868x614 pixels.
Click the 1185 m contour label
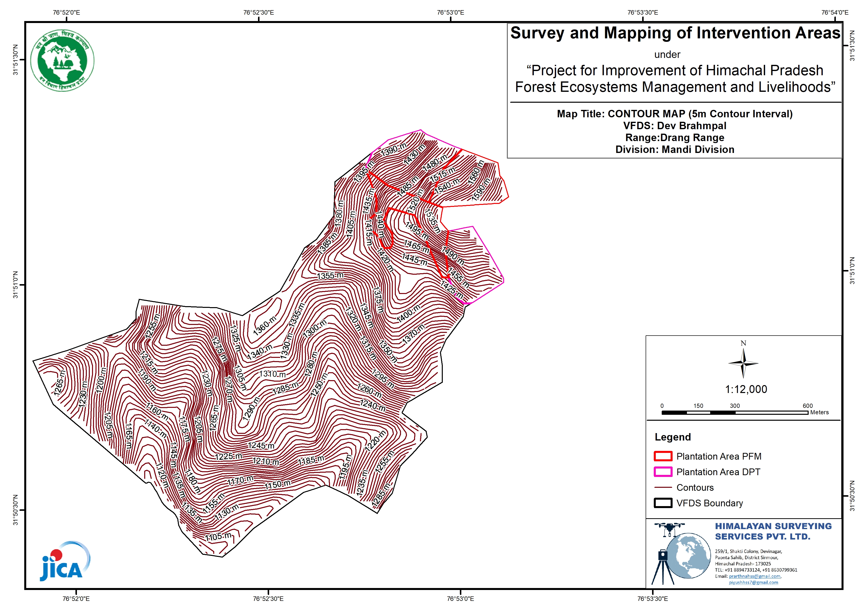click(311, 460)
